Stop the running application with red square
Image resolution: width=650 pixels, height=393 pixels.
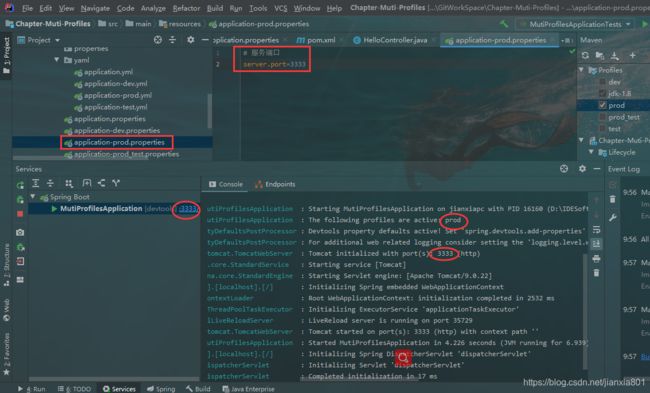pyautogui.click(x=20, y=214)
